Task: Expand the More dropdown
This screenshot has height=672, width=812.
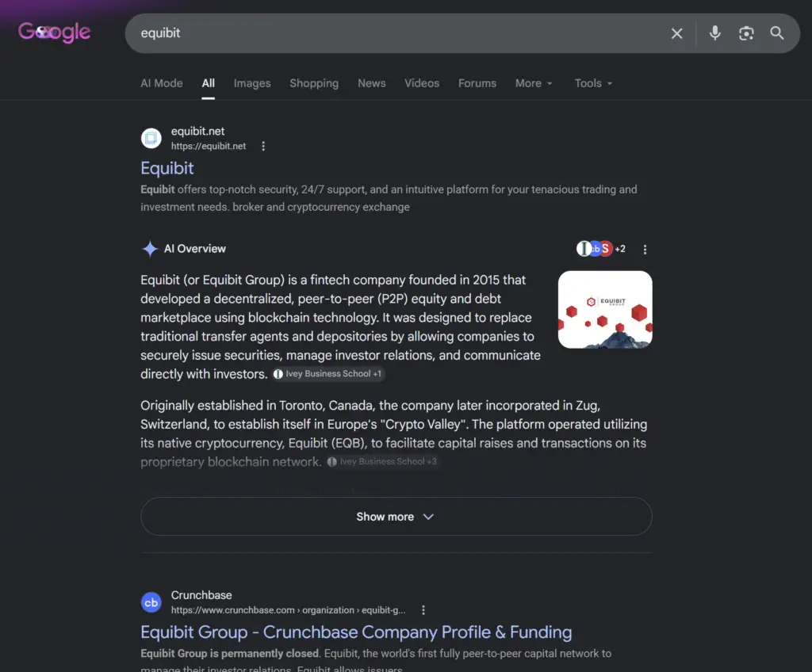Action: point(534,83)
